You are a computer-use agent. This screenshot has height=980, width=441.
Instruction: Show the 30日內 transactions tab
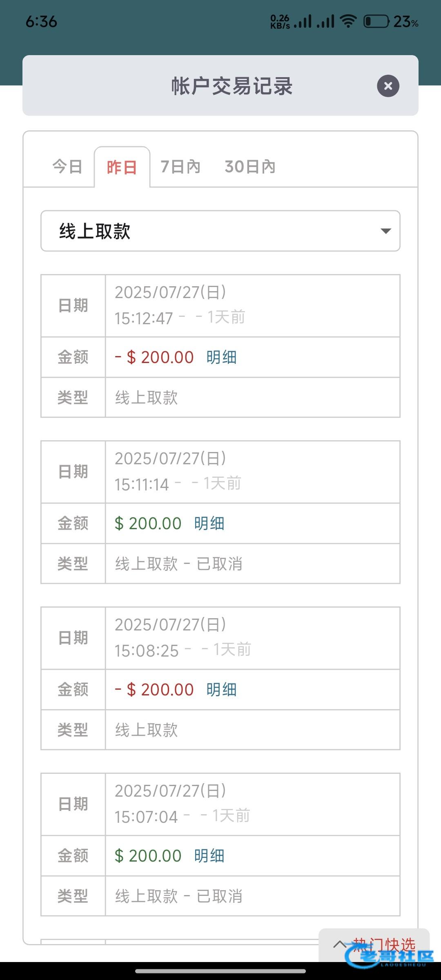point(250,167)
